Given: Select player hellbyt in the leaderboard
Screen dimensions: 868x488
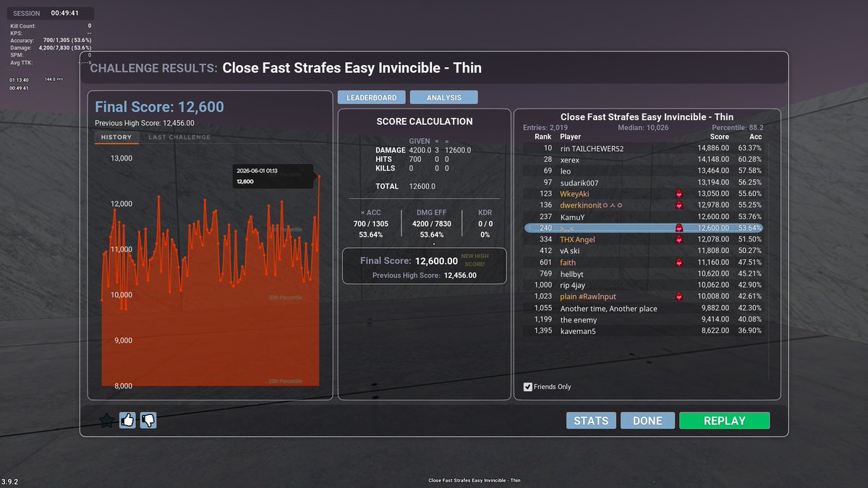Looking at the screenshot, I should pos(571,274).
